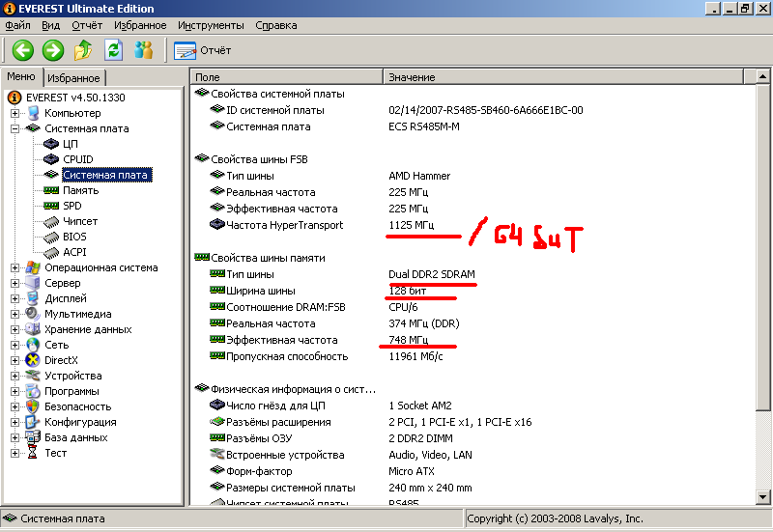Viewport: 773px width, 532px height.
Task: Click the Сервер icon in tree
Action: click(x=33, y=283)
